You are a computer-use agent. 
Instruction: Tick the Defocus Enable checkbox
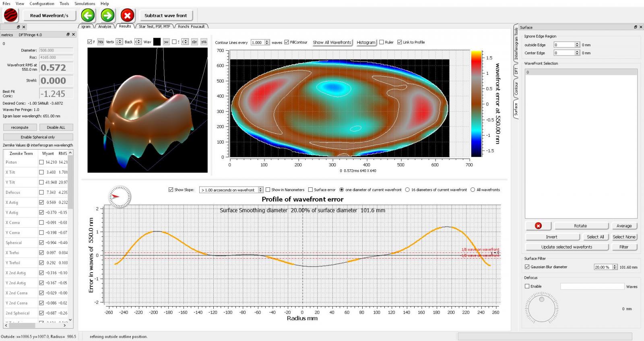pyautogui.click(x=527, y=286)
